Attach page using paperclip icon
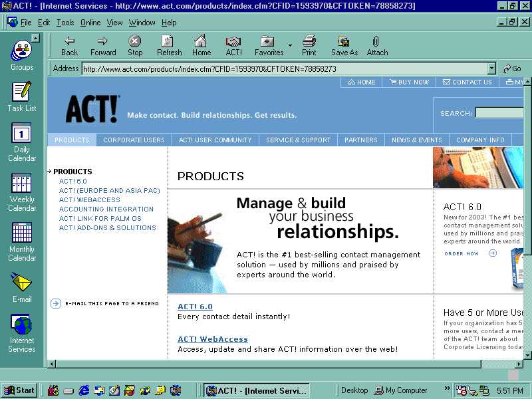Screen dimensions: 532x399 (x=377, y=46)
